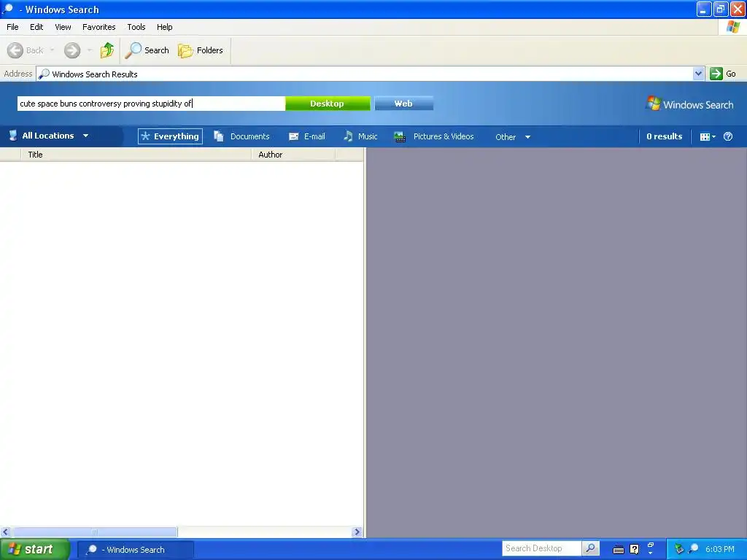Open the Edit menu
Viewport: 747px width, 560px height.
(36, 27)
